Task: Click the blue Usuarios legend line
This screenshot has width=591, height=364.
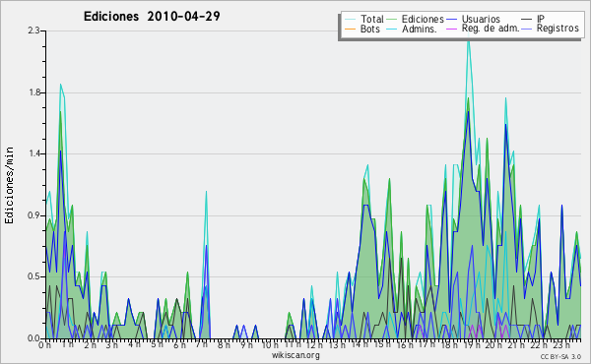Action: coord(451,20)
